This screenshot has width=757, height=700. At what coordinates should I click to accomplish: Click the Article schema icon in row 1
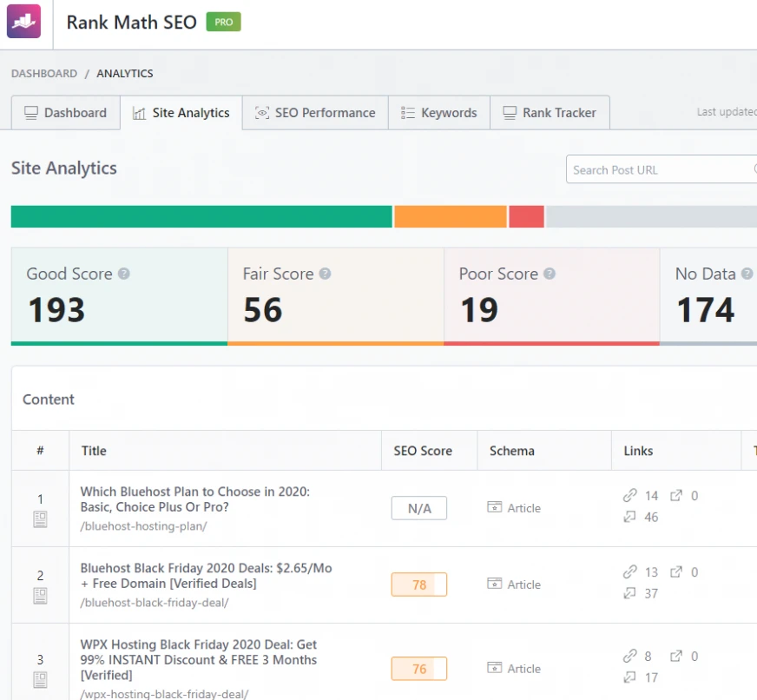[494, 507]
